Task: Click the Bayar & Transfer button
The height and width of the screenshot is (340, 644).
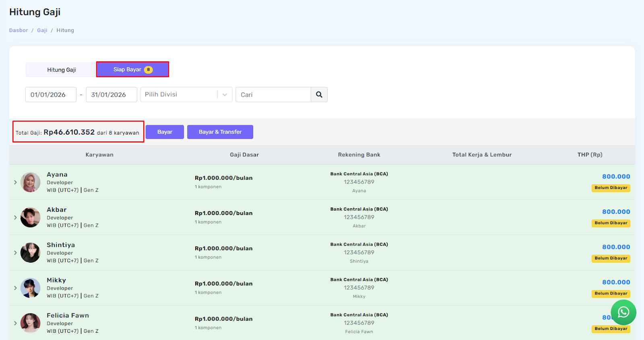Action: [x=220, y=132]
